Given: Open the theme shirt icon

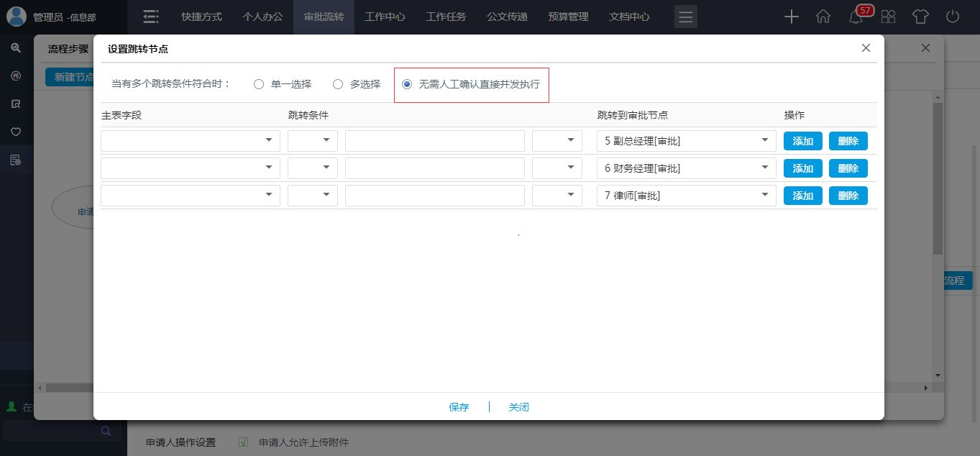Looking at the screenshot, I should pyautogui.click(x=920, y=17).
